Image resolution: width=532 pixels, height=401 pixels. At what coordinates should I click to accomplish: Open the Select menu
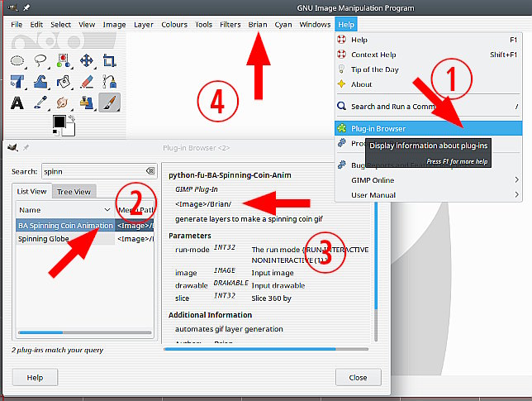coord(61,25)
